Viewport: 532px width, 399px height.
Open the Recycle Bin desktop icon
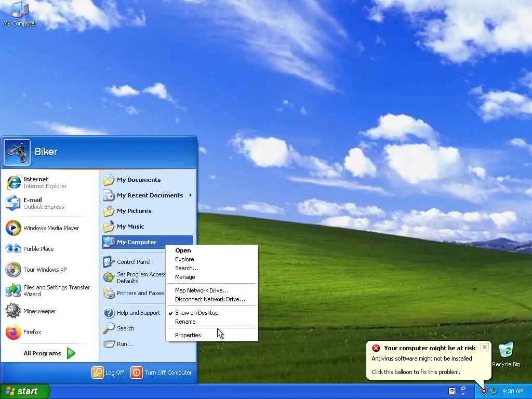[506, 355]
